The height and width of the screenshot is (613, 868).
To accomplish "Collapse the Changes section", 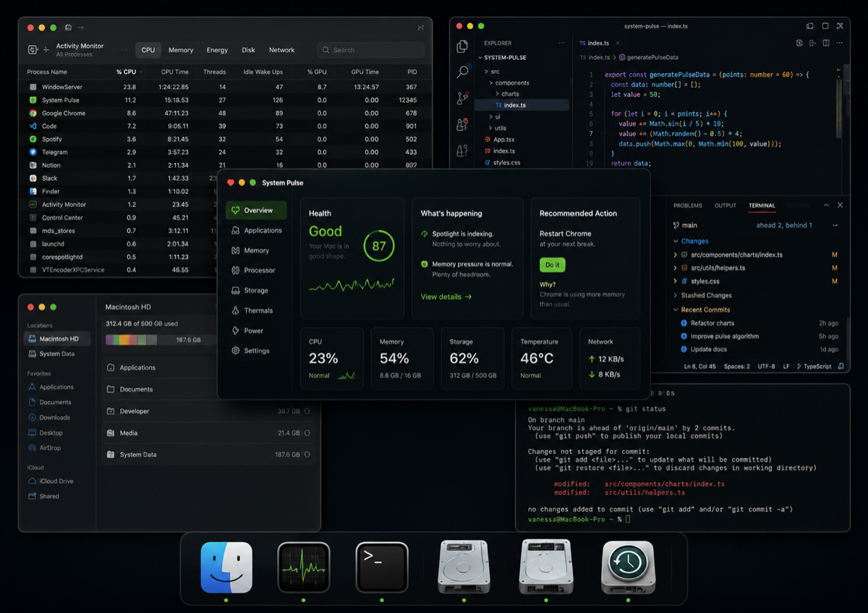I will [676, 241].
